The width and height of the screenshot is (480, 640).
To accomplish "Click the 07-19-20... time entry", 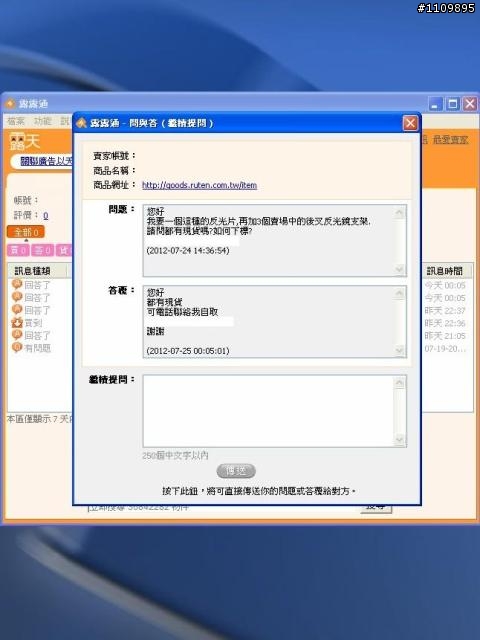I will pyautogui.click(x=445, y=349).
